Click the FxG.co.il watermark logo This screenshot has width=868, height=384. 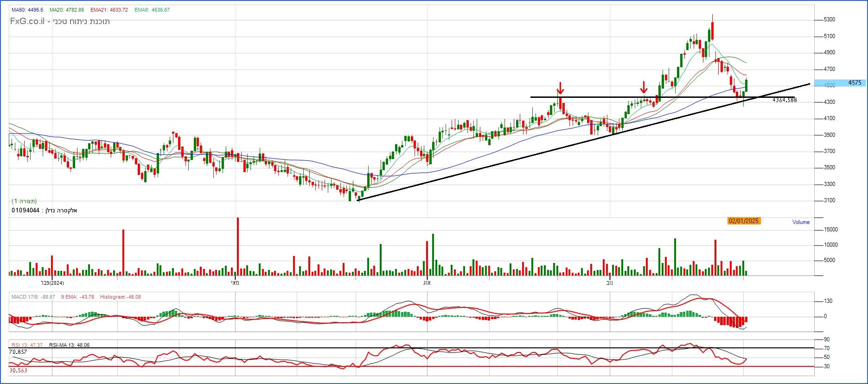tap(27, 21)
